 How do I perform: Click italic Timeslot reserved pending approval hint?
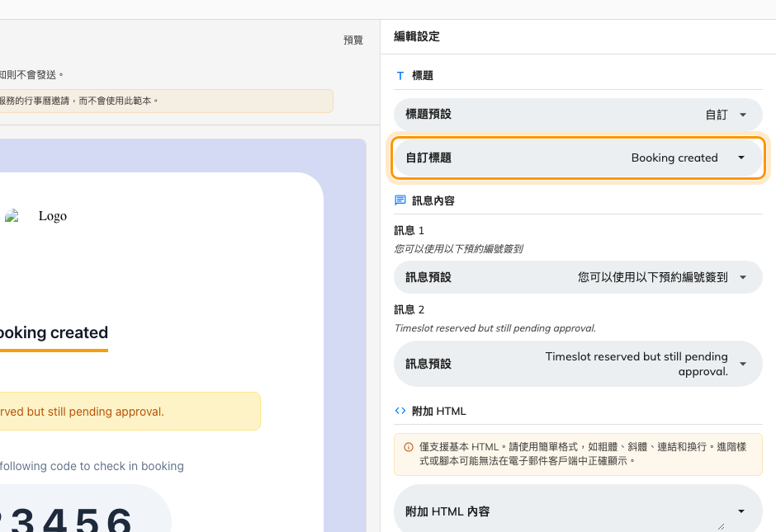pyautogui.click(x=494, y=328)
